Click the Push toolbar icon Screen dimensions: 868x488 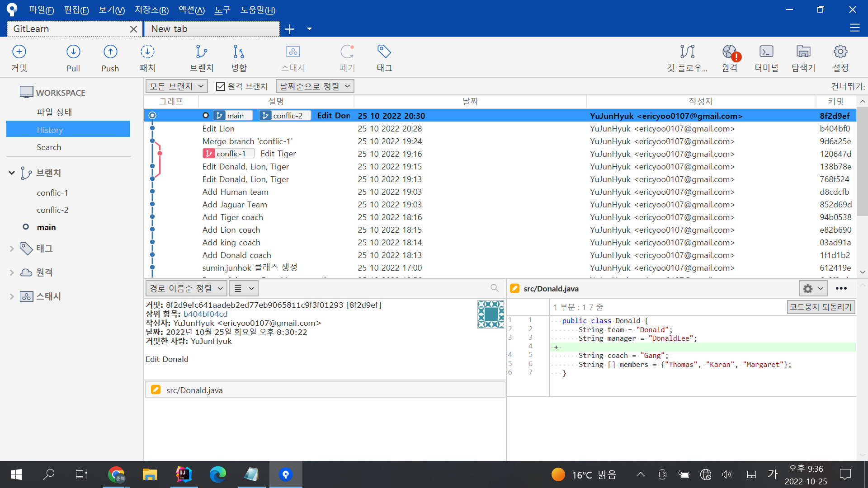coord(110,58)
